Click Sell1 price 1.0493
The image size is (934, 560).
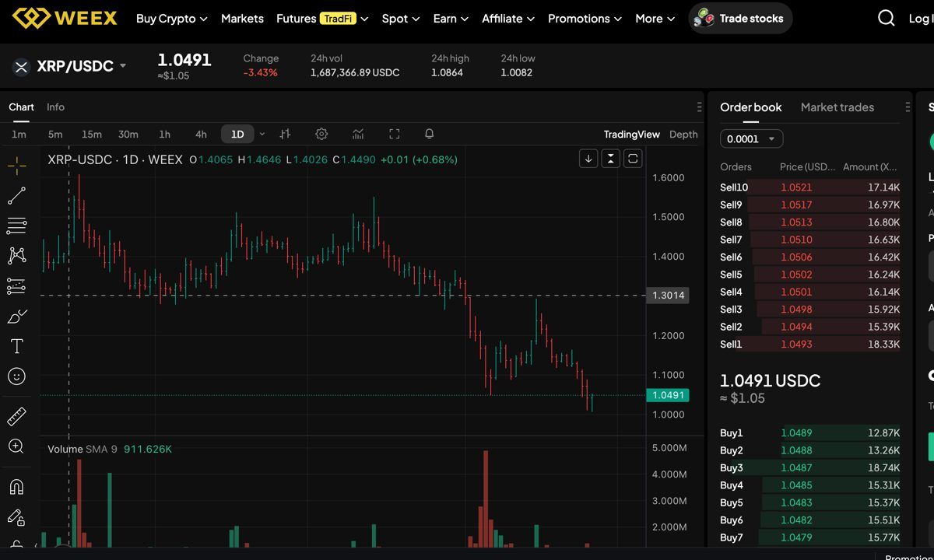[796, 345]
